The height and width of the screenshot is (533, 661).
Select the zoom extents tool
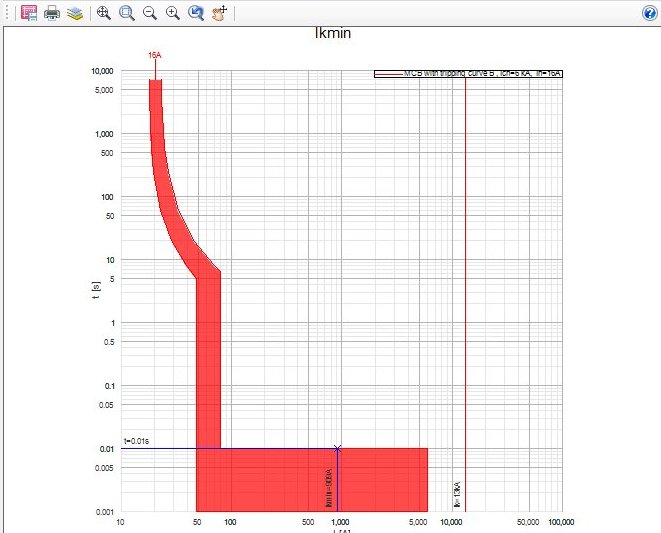(104, 13)
